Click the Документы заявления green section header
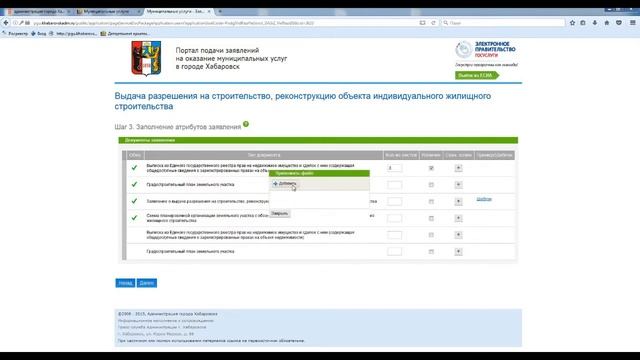Viewport: 640px width, 360px height. tap(318, 140)
